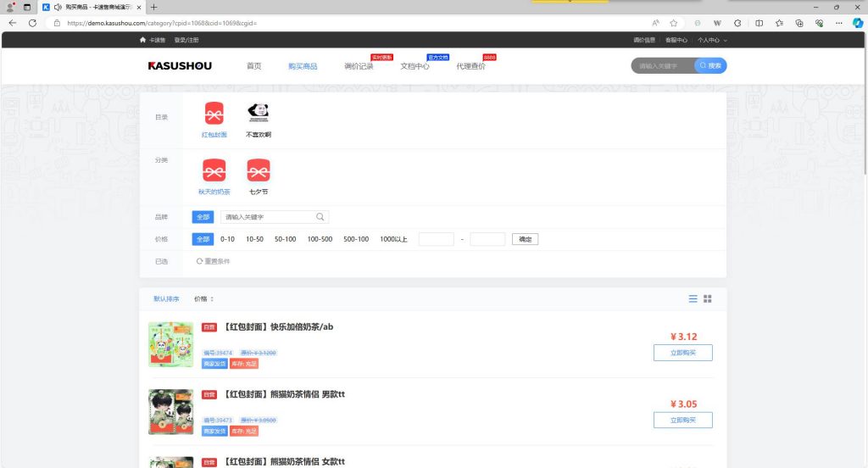868x468 pixels.
Task: Click 立即购买 for 快乐加倍奶茶/ab
Action: (x=683, y=353)
